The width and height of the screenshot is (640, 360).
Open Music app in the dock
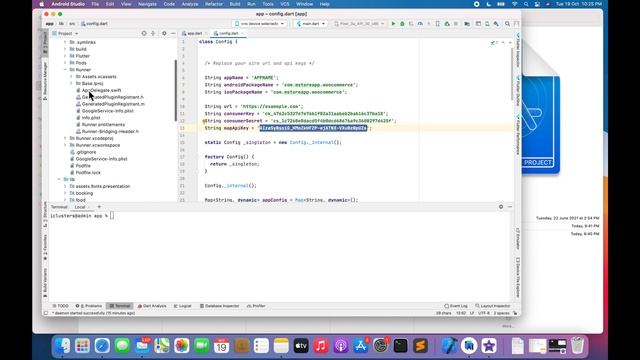click(321, 346)
